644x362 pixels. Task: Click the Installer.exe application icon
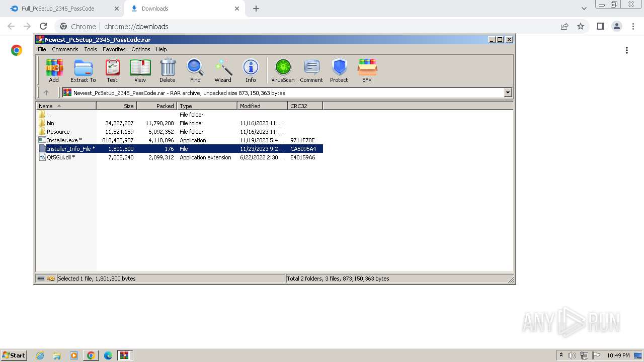tap(42, 140)
